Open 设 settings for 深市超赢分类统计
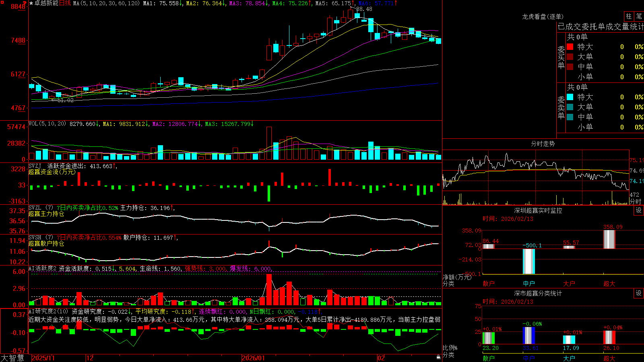Screen dimensions: 644x362 point(639,293)
